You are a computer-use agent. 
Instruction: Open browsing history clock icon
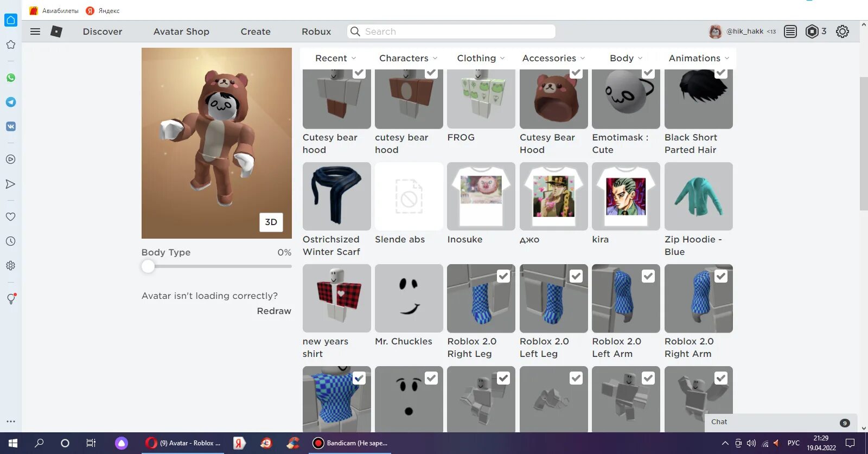pyautogui.click(x=10, y=241)
